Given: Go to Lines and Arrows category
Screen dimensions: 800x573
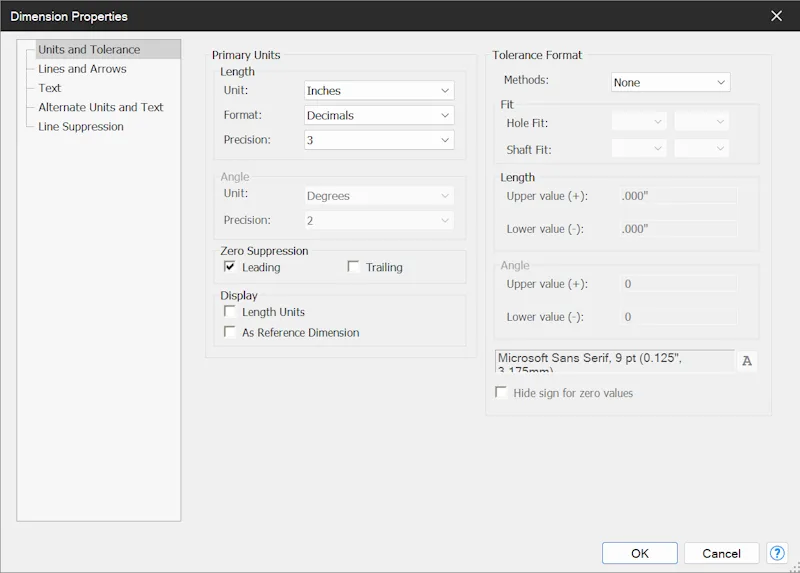Looking at the screenshot, I should point(82,69).
